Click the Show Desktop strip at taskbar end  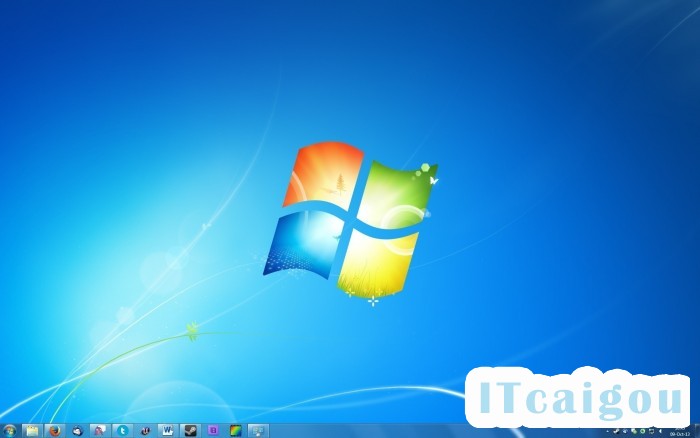click(x=697, y=431)
